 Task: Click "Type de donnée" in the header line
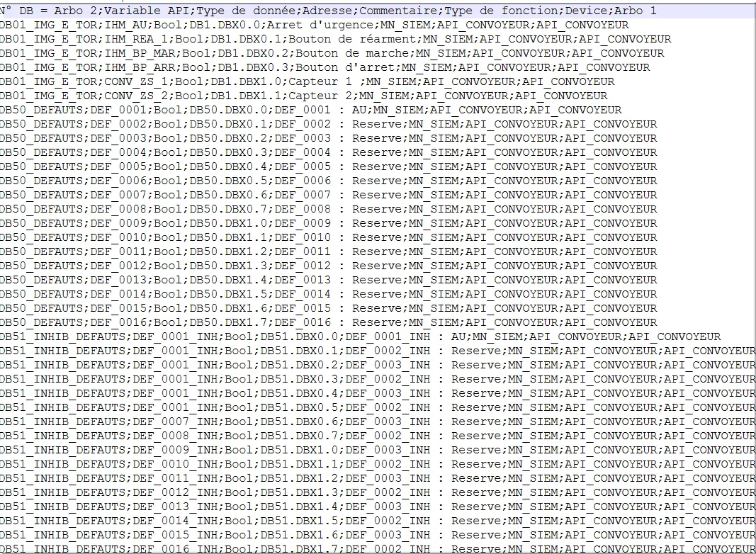pos(246,11)
